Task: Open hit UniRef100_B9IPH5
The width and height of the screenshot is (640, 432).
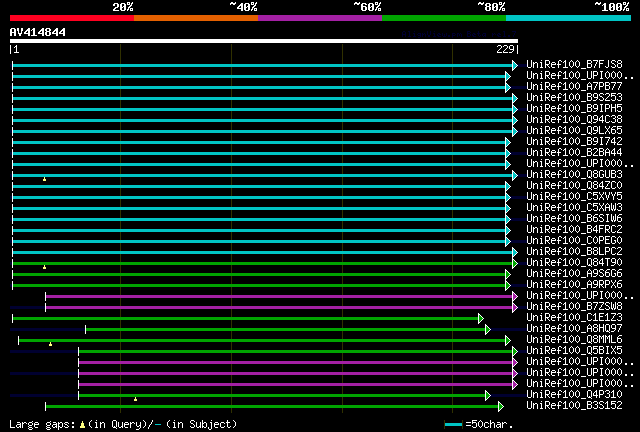Action: (x=574, y=108)
